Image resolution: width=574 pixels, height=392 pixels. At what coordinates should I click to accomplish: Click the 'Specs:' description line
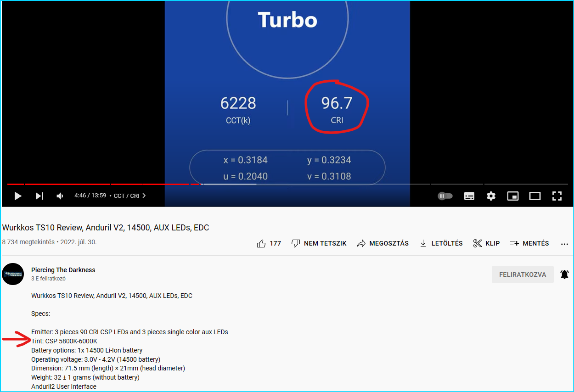click(x=40, y=314)
